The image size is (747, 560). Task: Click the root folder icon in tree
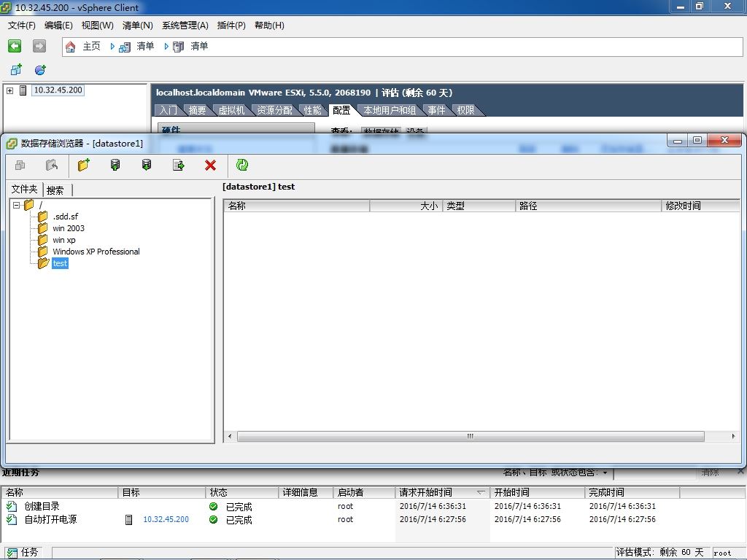29,205
